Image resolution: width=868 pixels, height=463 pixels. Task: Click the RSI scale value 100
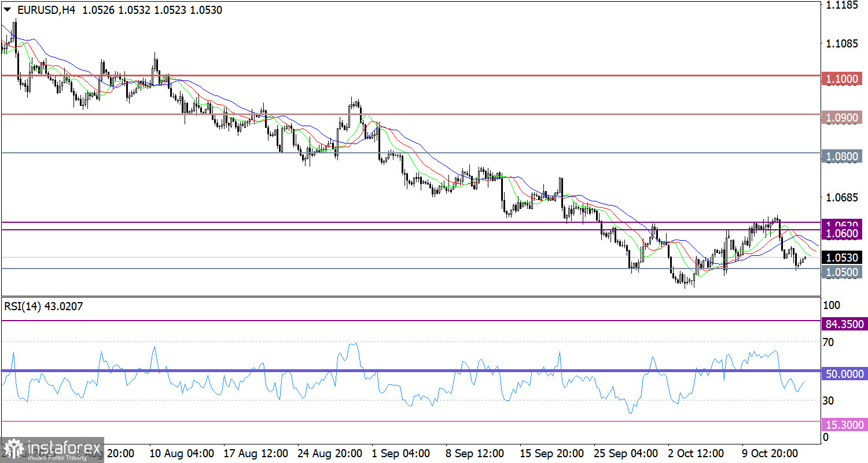coord(832,305)
